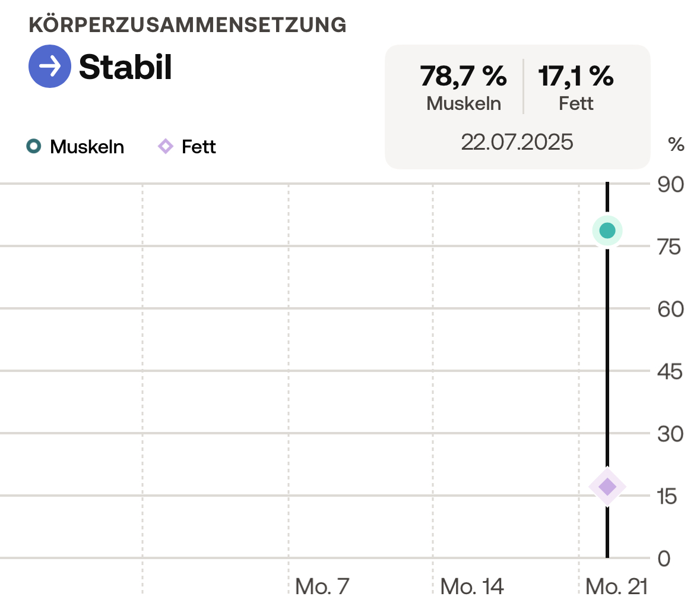The width and height of the screenshot is (700, 612).
Task: Click the percent unit label above axis
Action: [x=676, y=144]
